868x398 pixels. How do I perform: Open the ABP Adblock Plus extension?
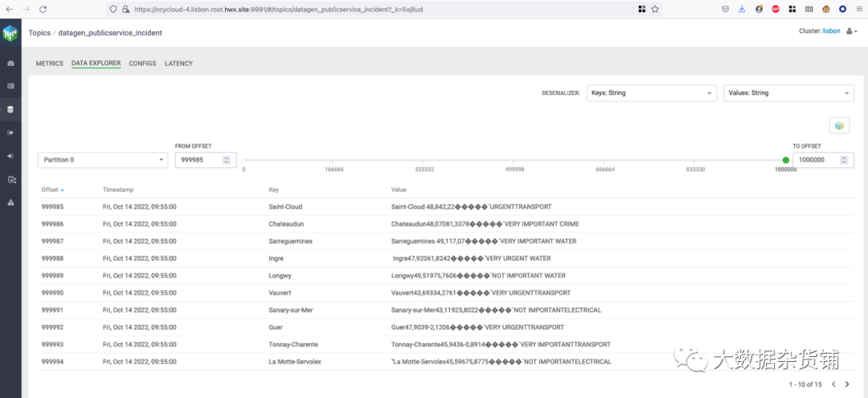[776, 9]
